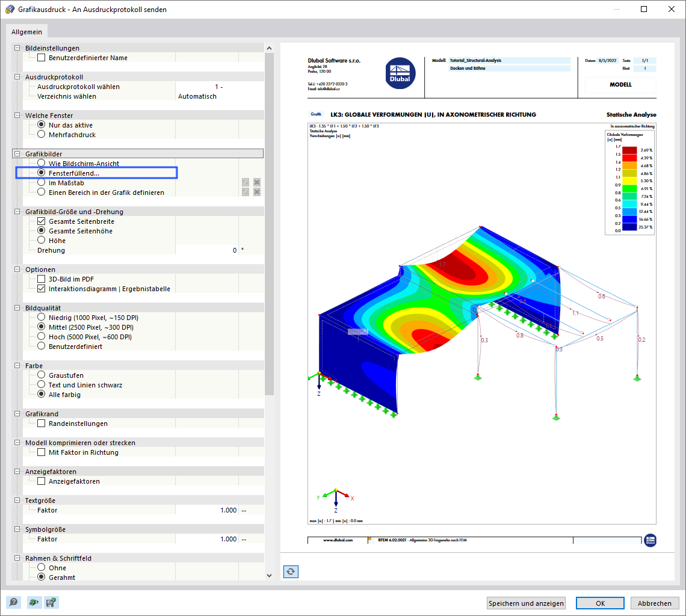The height and width of the screenshot is (616, 686).
Task: Collapse the Bildqualität section
Action: click(17, 308)
